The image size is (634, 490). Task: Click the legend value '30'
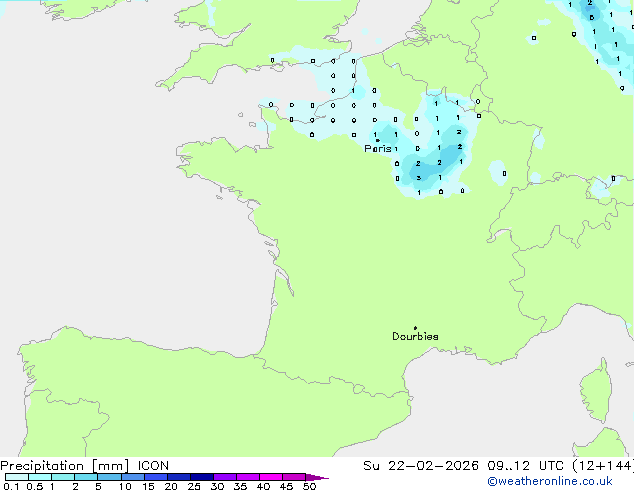217,486
